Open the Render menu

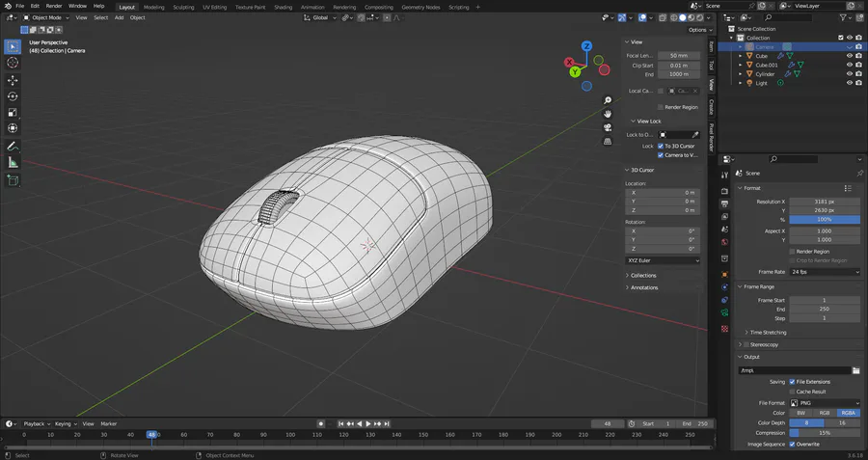pyautogui.click(x=54, y=7)
